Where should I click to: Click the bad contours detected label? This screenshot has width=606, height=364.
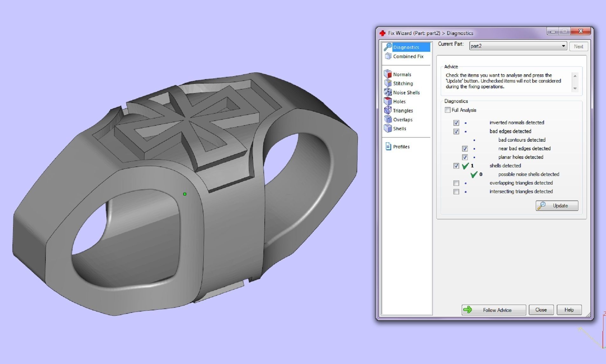pyautogui.click(x=522, y=140)
